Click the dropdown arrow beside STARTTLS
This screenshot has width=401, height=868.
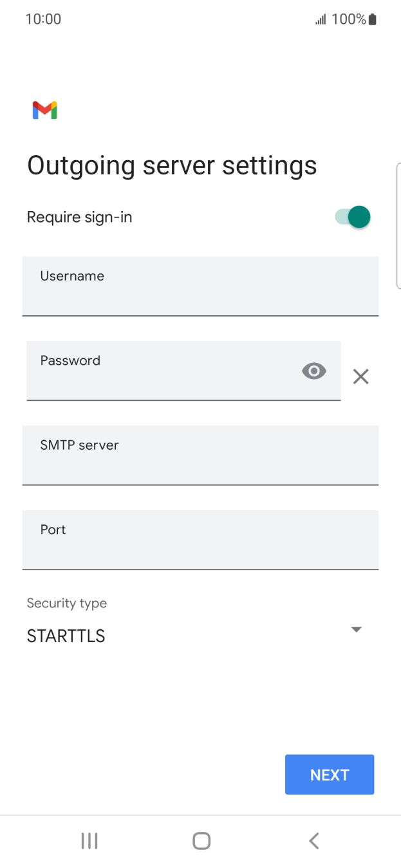356,629
